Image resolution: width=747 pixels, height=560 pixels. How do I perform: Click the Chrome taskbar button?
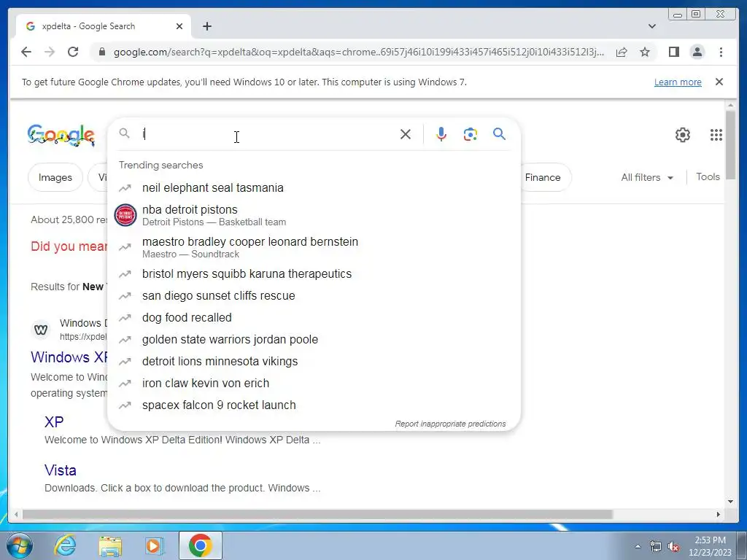[200, 545]
